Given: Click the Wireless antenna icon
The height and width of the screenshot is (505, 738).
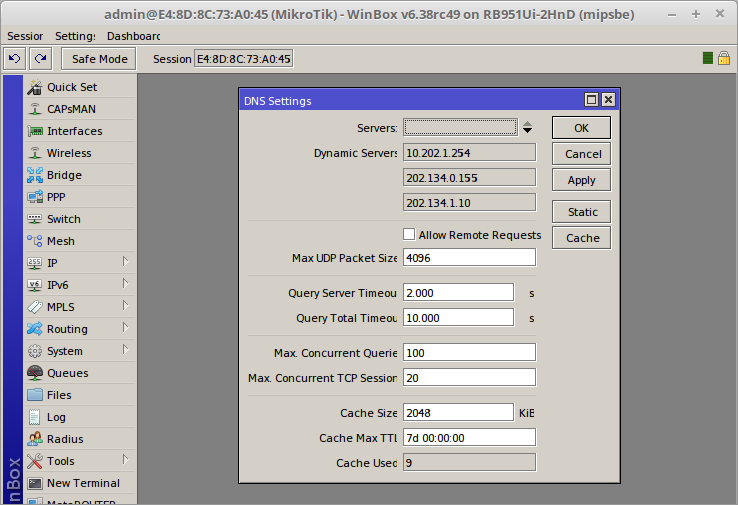Looking at the screenshot, I should 35,153.
